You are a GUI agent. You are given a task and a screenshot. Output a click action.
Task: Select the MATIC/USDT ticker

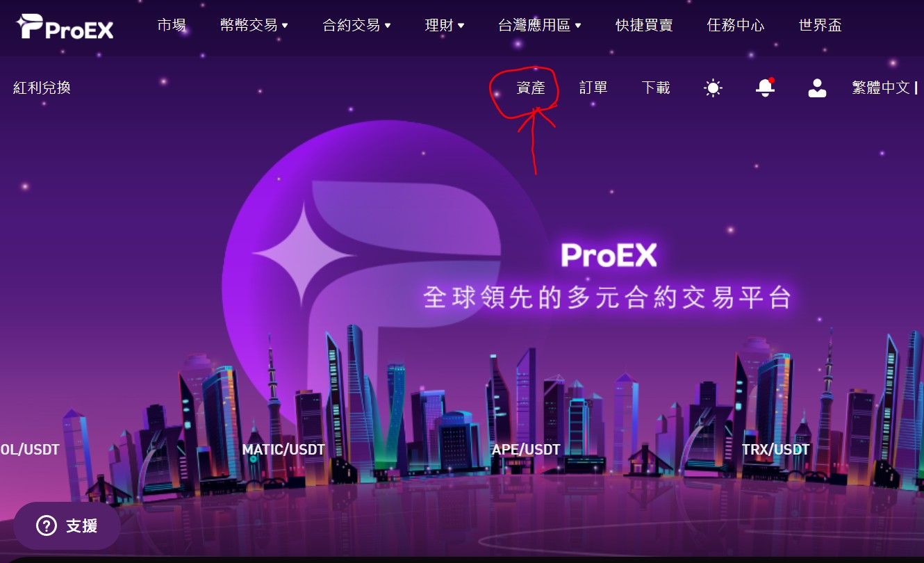pyautogui.click(x=283, y=450)
